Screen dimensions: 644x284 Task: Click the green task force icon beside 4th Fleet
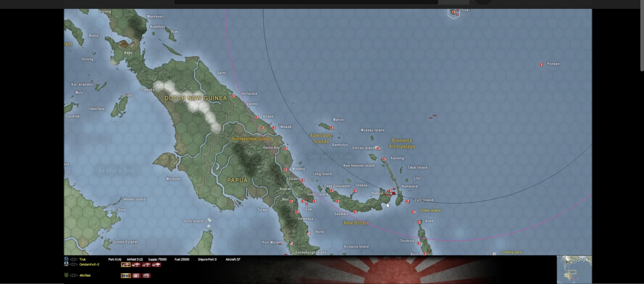(66, 276)
